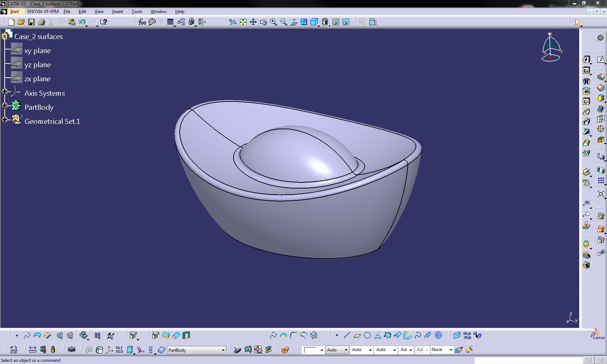This screenshot has height=364, width=607.
Task: Activate the Rotate view tool
Action: (263, 22)
